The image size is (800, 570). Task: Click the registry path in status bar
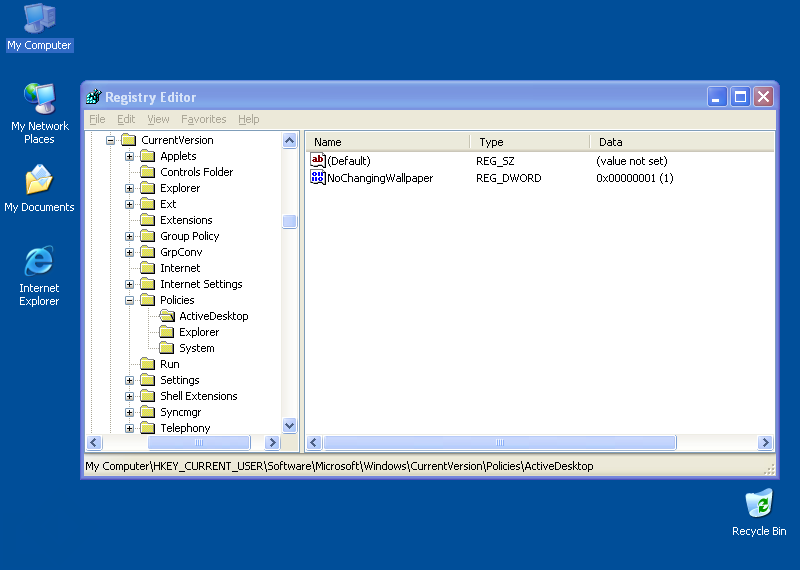(339, 466)
